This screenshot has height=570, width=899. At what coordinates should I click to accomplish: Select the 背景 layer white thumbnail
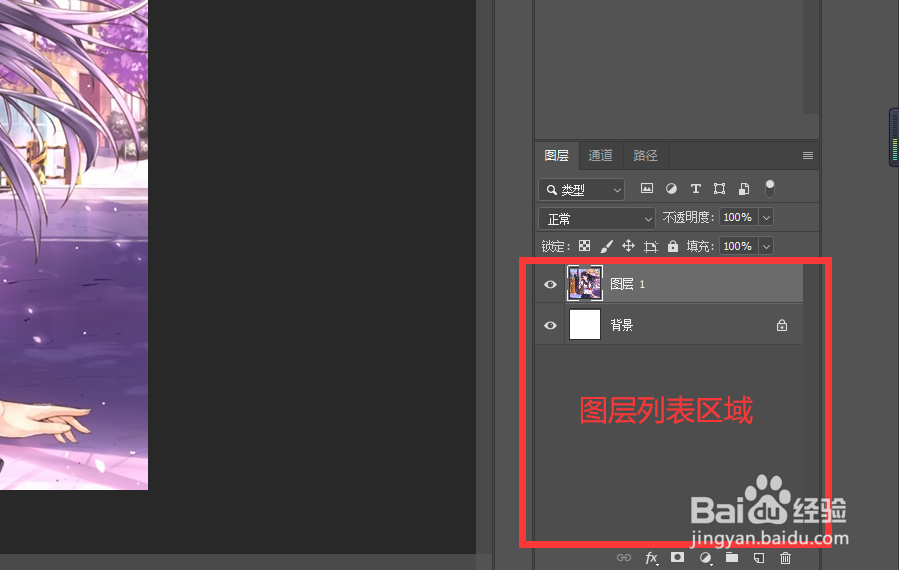(585, 325)
